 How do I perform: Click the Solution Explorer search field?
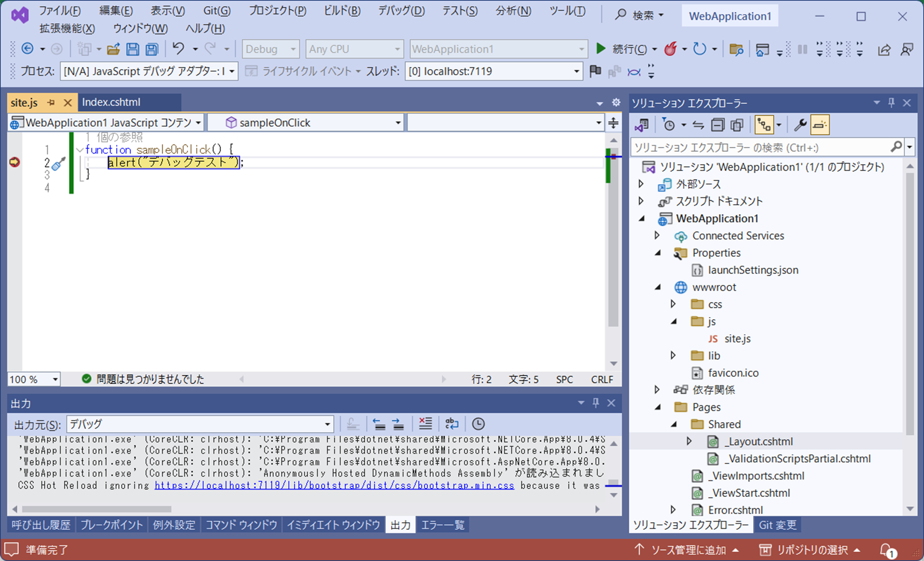759,148
